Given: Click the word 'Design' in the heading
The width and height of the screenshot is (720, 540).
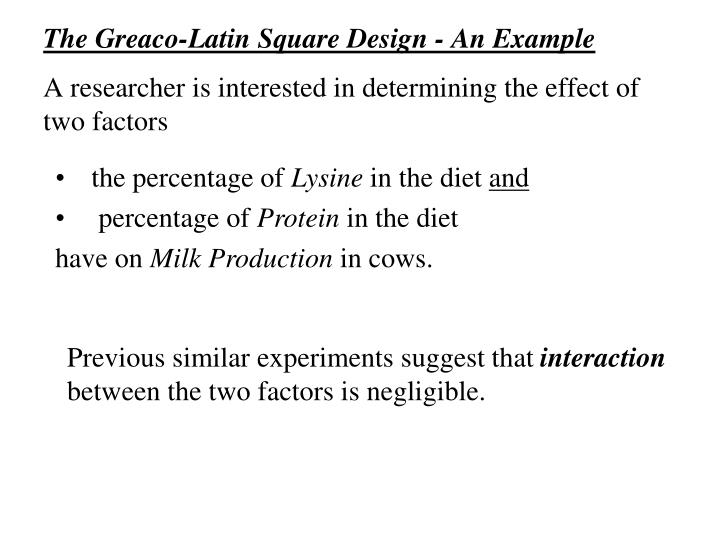Looking at the screenshot, I should [386, 40].
